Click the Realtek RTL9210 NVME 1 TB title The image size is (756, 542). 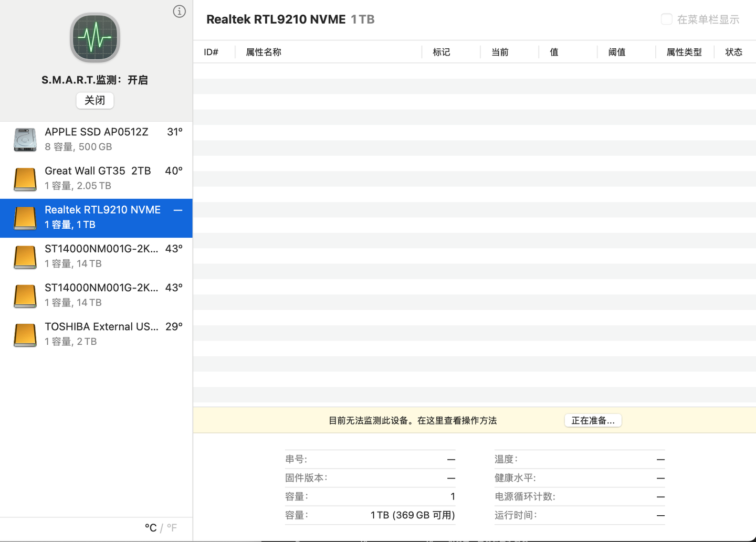(290, 19)
